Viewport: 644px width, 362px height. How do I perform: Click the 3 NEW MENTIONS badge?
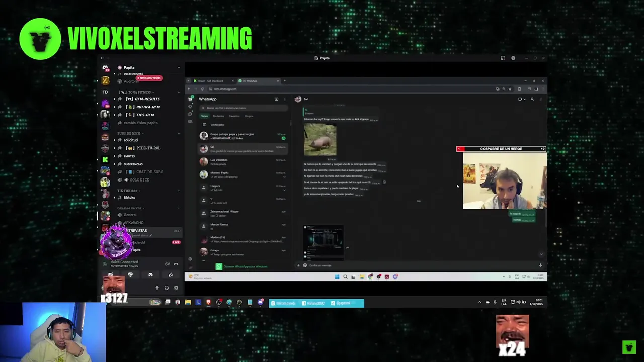coord(149,78)
